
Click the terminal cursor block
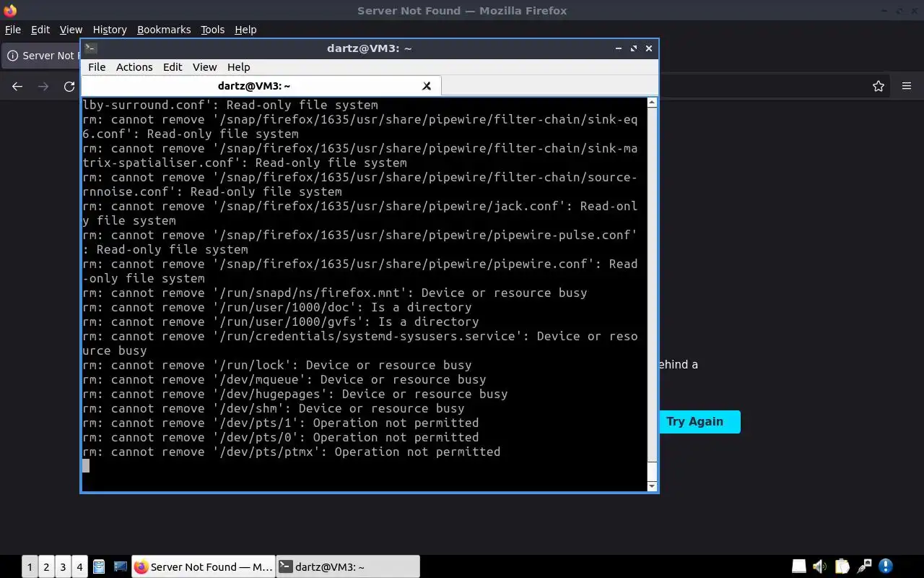(x=86, y=466)
